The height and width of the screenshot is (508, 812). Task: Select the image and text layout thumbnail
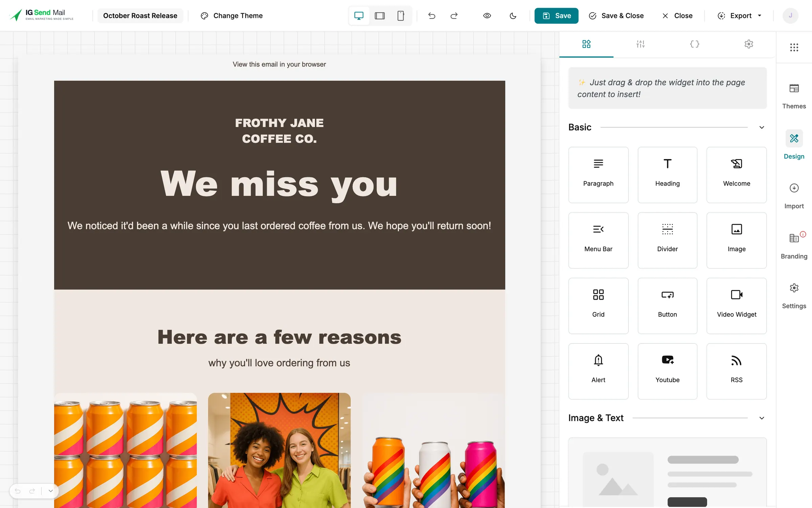tap(667, 473)
